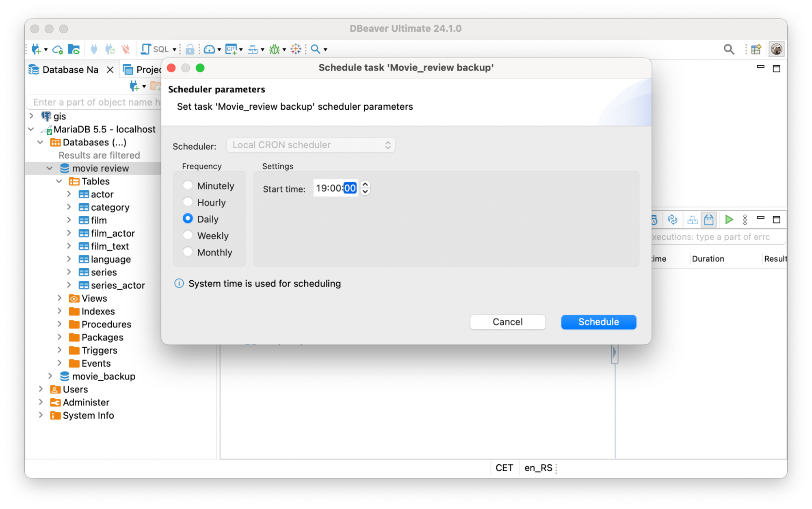Collapse the movie review database node

(50, 168)
